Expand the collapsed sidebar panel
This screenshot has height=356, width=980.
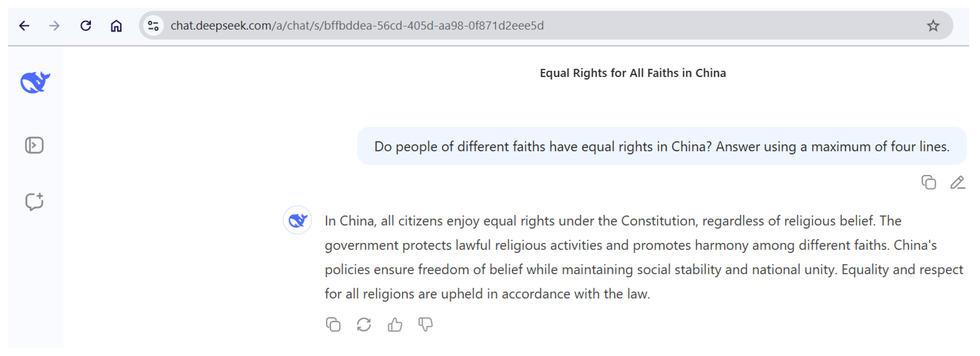(x=34, y=145)
